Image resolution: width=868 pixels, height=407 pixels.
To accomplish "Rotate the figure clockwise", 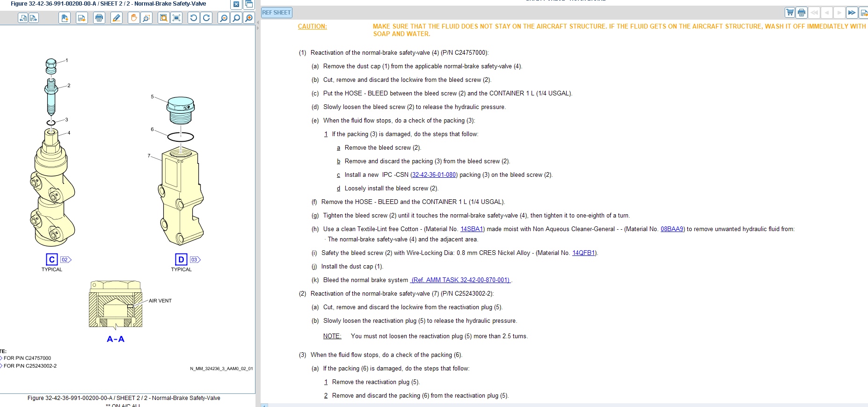I will (x=206, y=18).
